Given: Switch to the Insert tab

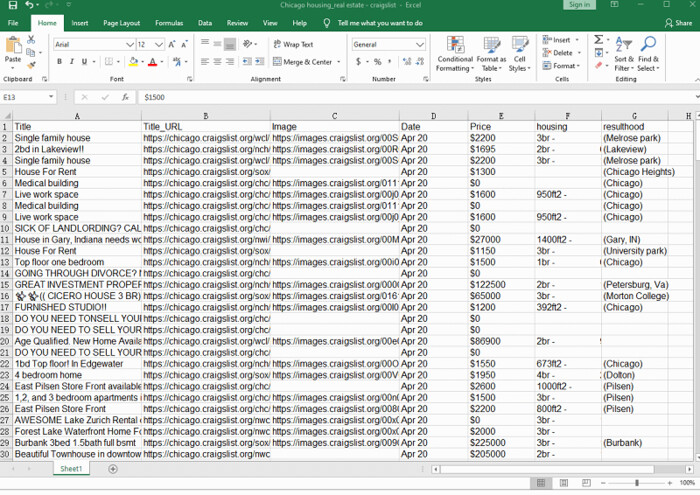Looking at the screenshot, I should [79, 23].
